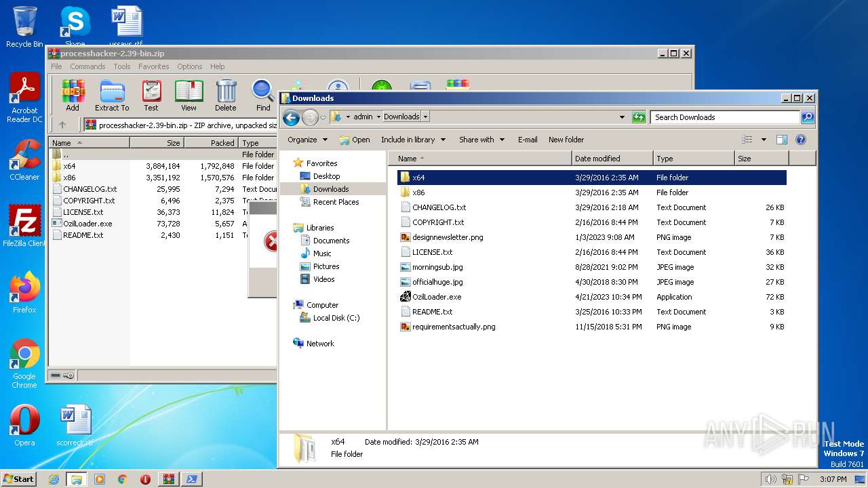Click Extract To in WinRAR toolbar
This screenshot has height=488, width=868.
point(112,95)
